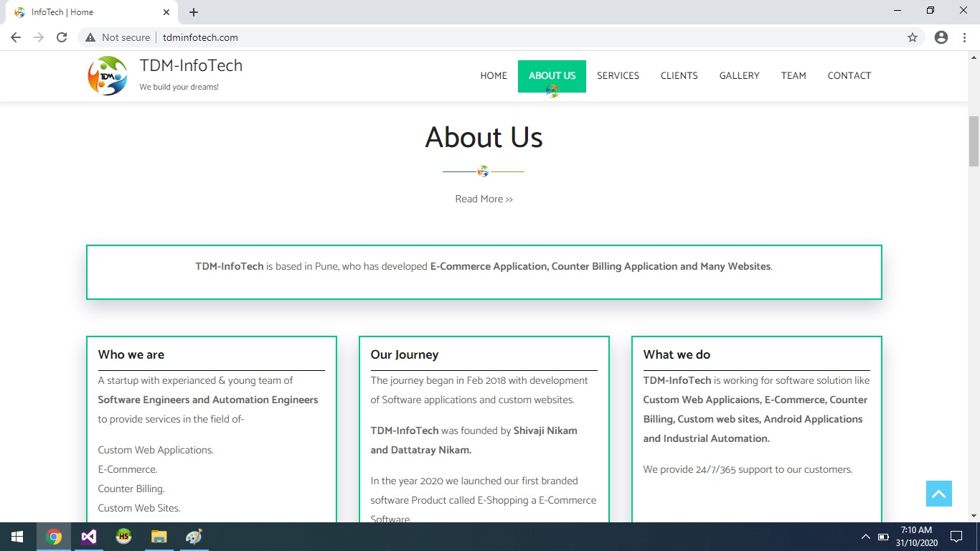Screen dimensions: 980x551
Task: Open the HS app in taskbar
Action: tap(123, 537)
